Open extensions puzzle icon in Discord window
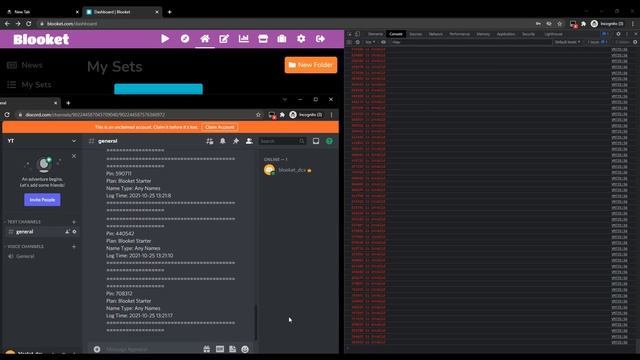Screen dimensions: 640x360 click(282, 115)
